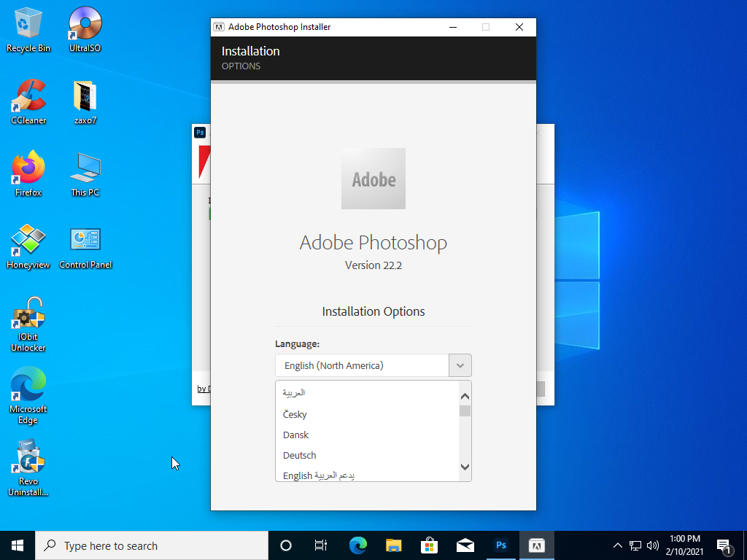Select the UltraISO desktop shortcut
This screenshot has height=560, width=747.
tap(85, 29)
